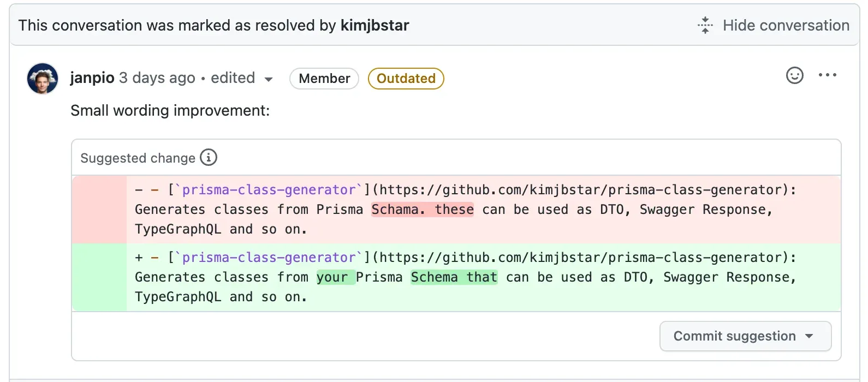The height and width of the screenshot is (382, 868).
Task: Click the suggested change info icon
Action: click(209, 158)
